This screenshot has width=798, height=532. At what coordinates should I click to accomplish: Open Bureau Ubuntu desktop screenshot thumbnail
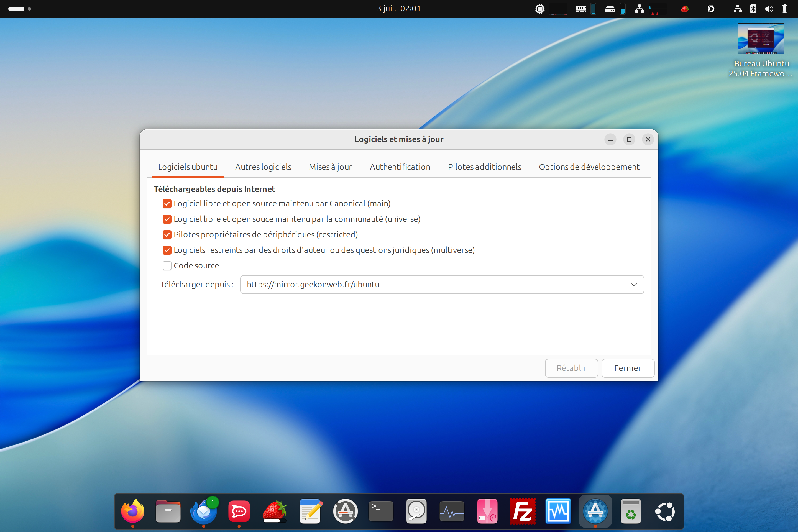tap(761, 39)
